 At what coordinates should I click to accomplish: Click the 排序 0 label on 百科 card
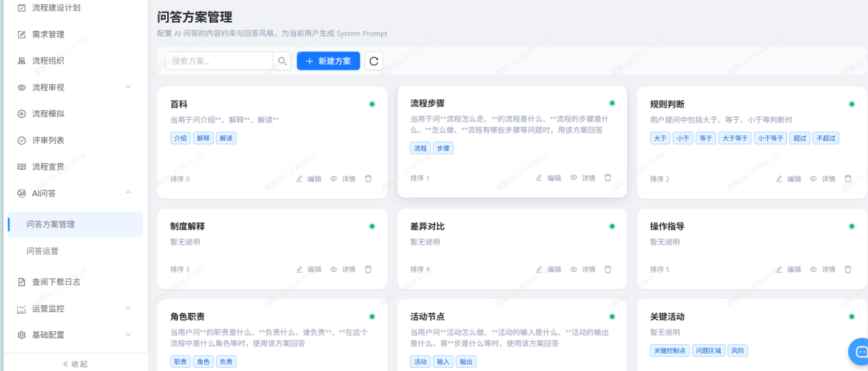(x=180, y=179)
